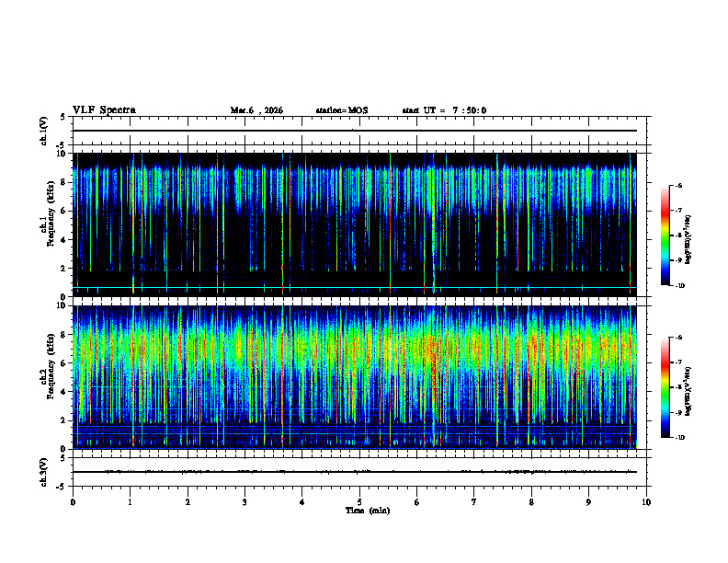This screenshot has height=563, width=728.
Task: Click the "ch.1(V)" axis label
Action: pyautogui.click(x=44, y=131)
